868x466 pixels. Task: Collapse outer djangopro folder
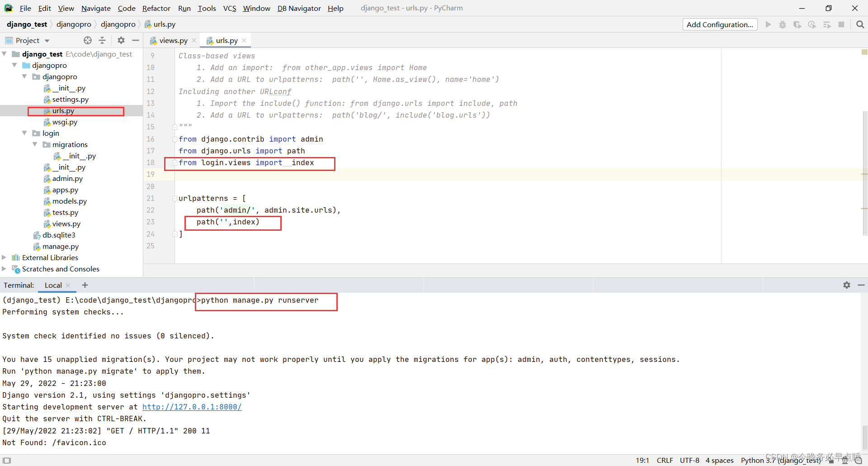tap(14, 65)
